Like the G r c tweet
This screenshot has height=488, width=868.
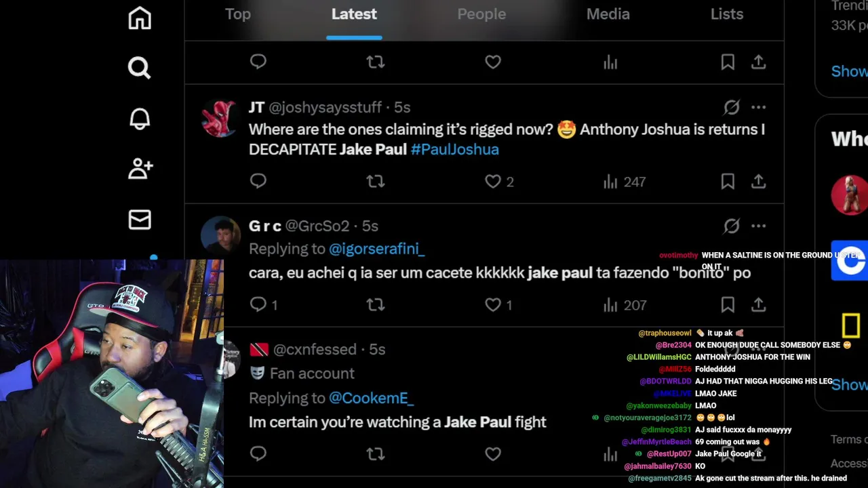coord(493,305)
